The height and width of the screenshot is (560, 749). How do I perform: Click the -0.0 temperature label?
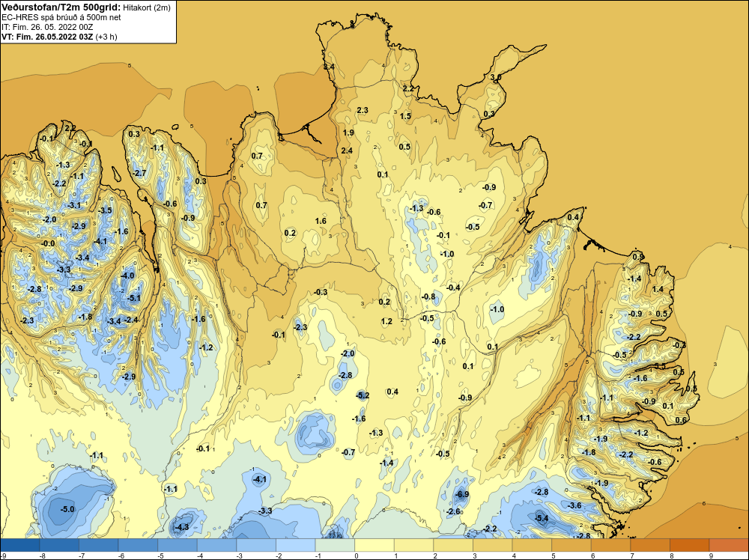(48, 243)
